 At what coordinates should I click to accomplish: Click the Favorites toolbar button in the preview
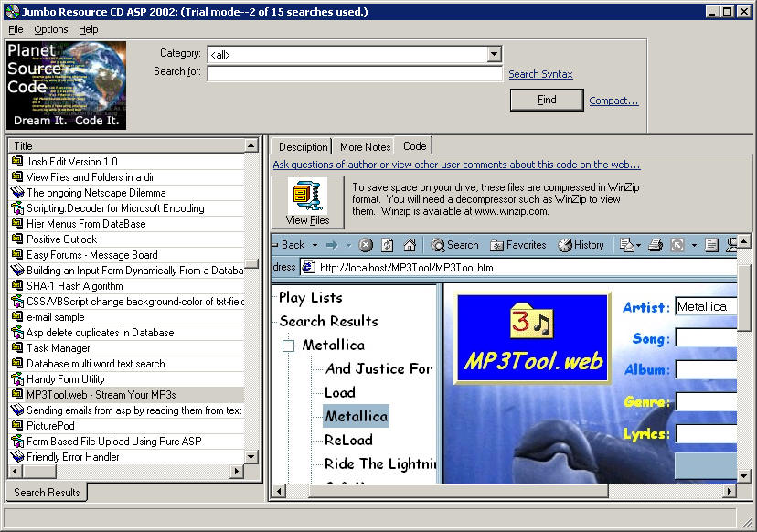click(518, 245)
